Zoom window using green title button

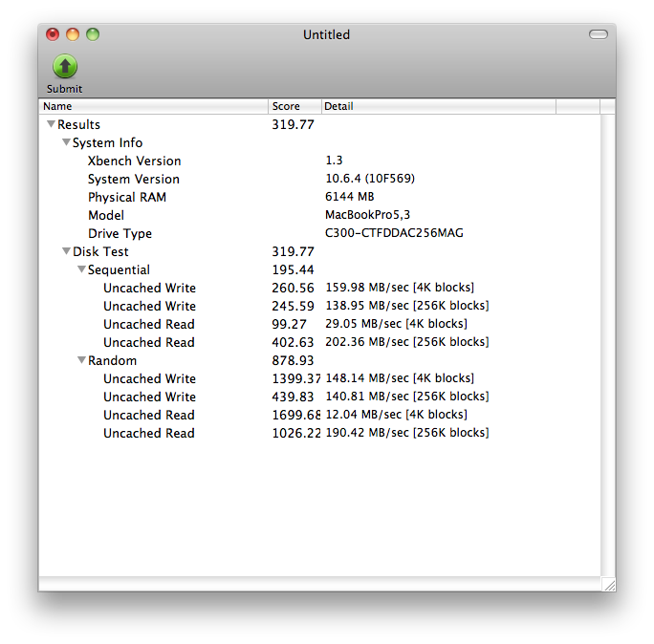(93, 34)
